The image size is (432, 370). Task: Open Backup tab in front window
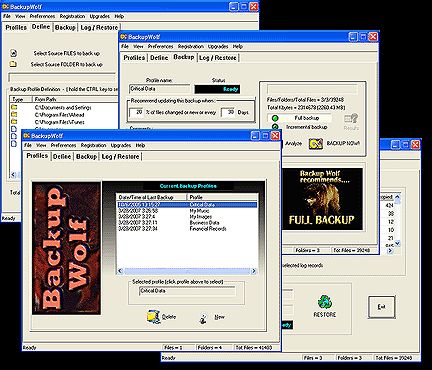86,156
